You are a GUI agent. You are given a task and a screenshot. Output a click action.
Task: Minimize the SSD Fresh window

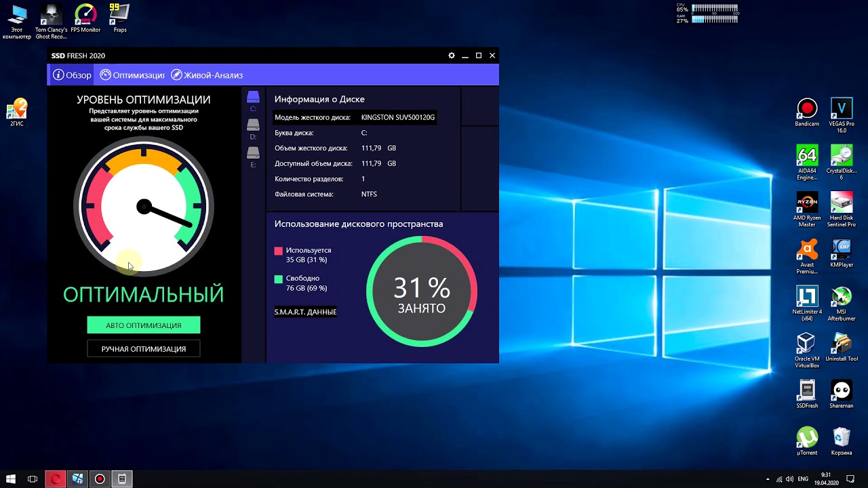465,56
